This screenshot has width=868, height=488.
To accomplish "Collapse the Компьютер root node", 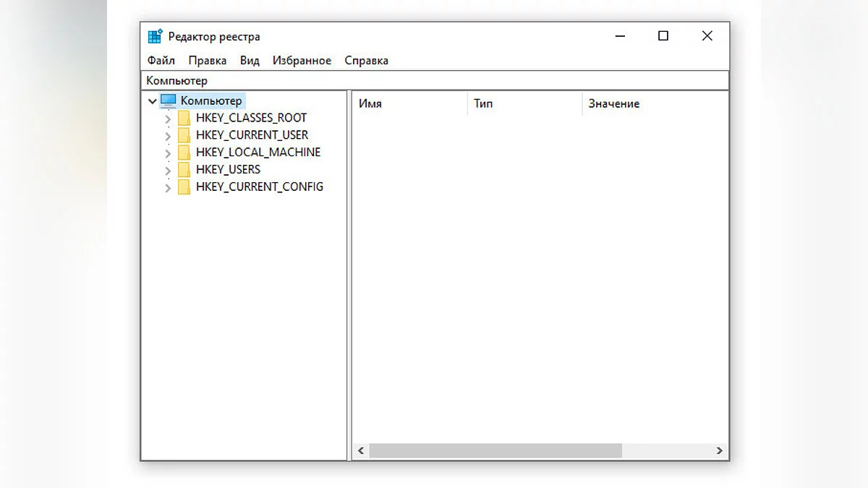I will [x=152, y=101].
